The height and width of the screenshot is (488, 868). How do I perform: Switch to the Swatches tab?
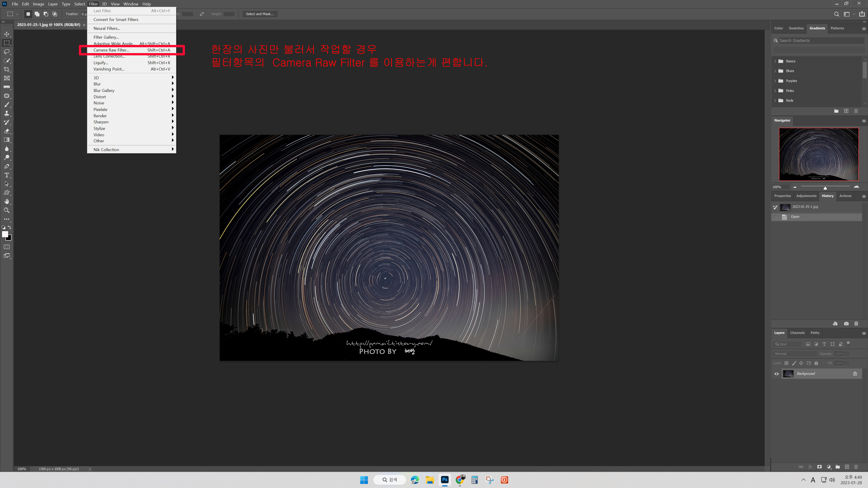[x=796, y=28]
